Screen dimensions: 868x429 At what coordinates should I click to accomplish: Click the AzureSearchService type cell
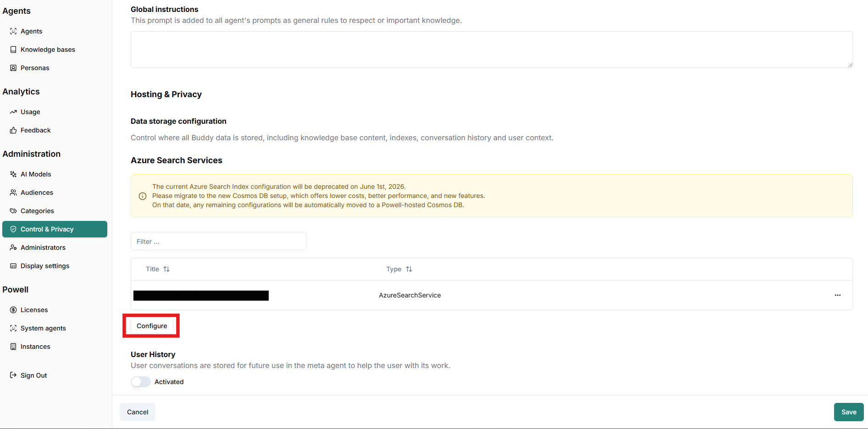pos(410,295)
